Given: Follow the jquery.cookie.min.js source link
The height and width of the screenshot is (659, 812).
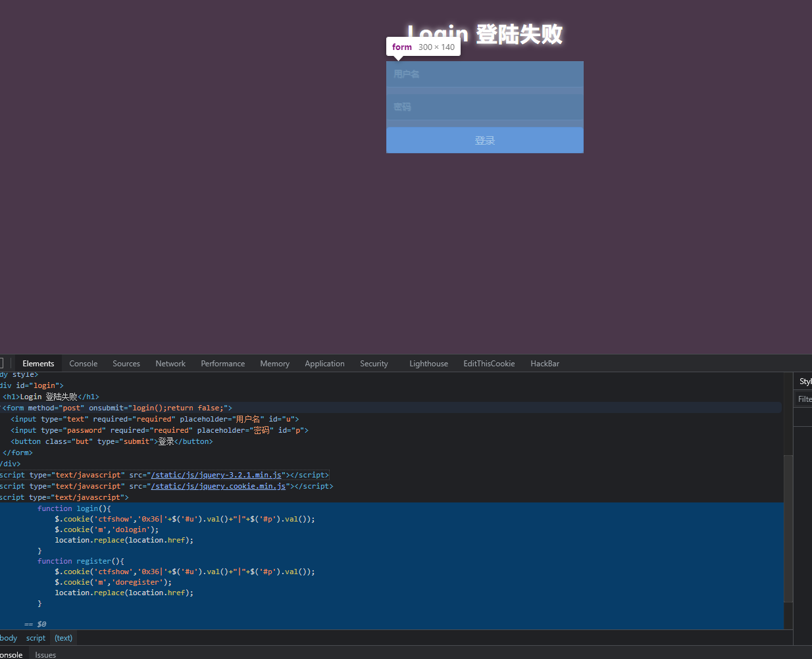Looking at the screenshot, I should tap(218, 486).
